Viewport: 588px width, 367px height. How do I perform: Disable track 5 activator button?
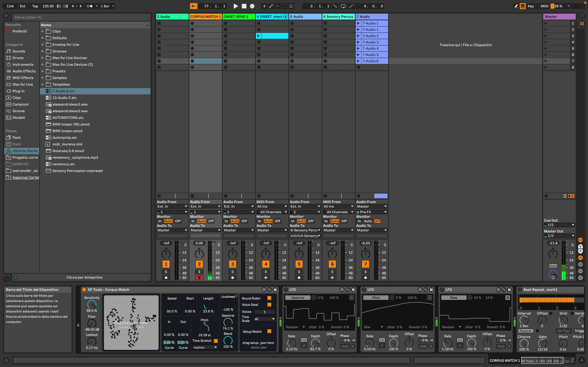pos(299,264)
